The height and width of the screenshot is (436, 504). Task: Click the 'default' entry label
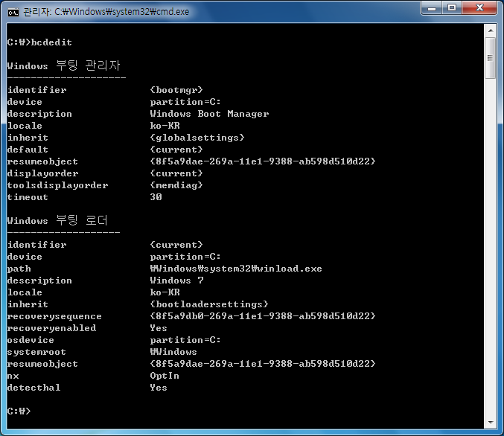(28, 150)
